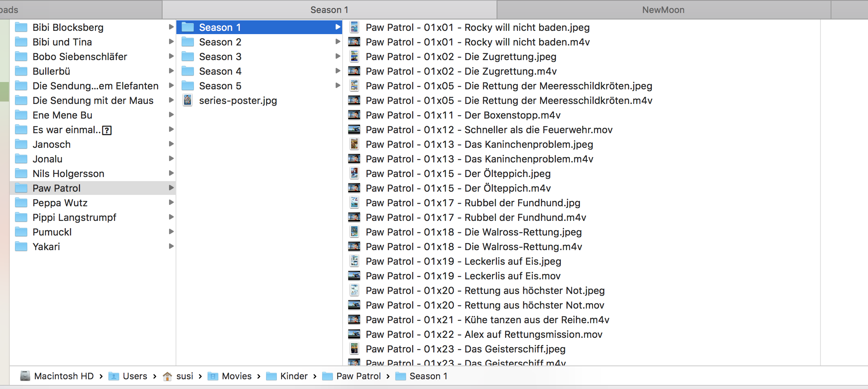The width and height of the screenshot is (868, 389).
Task: Click the image icon for 01x23 Das Geisterschiff.jpeg
Action: pos(354,349)
